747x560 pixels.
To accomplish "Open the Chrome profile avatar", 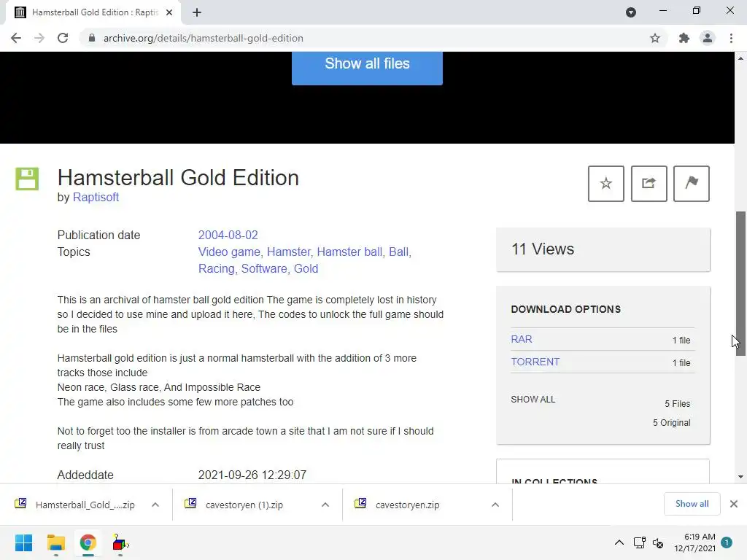I will tap(708, 38).
